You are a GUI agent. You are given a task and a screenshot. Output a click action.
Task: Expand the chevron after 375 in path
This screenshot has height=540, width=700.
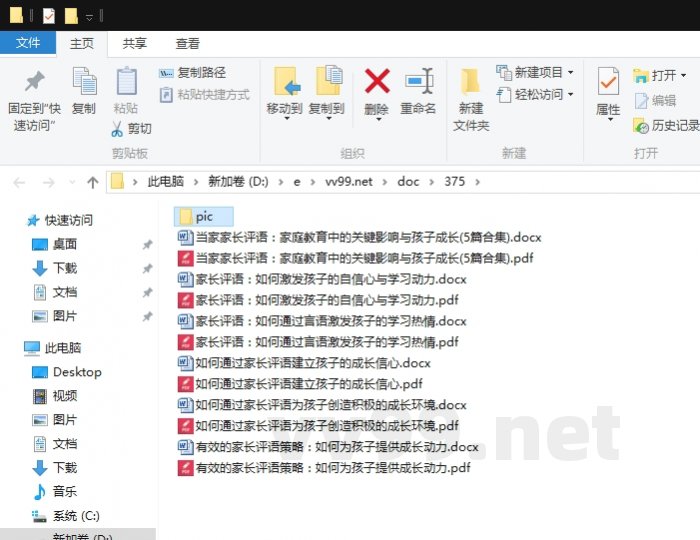click(478, 182)
